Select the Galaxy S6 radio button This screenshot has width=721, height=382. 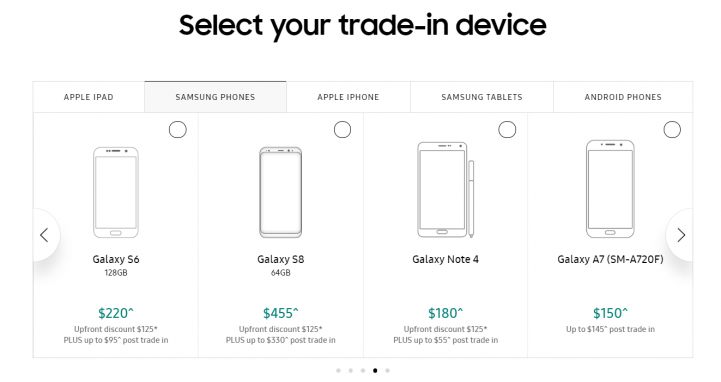[x=177, y=130]
